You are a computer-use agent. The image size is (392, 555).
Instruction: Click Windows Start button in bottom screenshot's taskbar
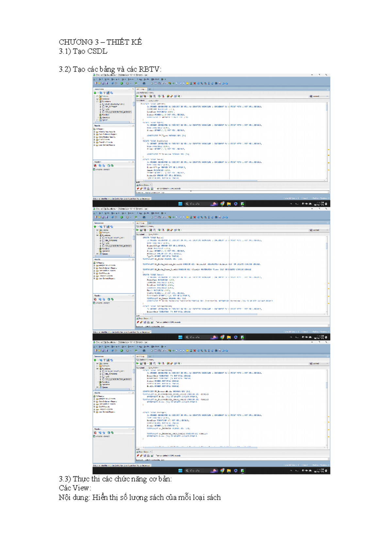tap(180, 471)
